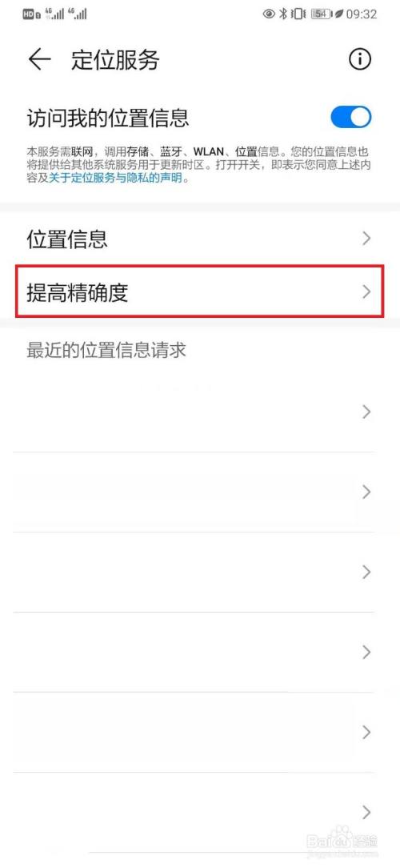Tap the 09:32 clock in the status bar
This screenshot has width=400, height=868.
(362, 14)
